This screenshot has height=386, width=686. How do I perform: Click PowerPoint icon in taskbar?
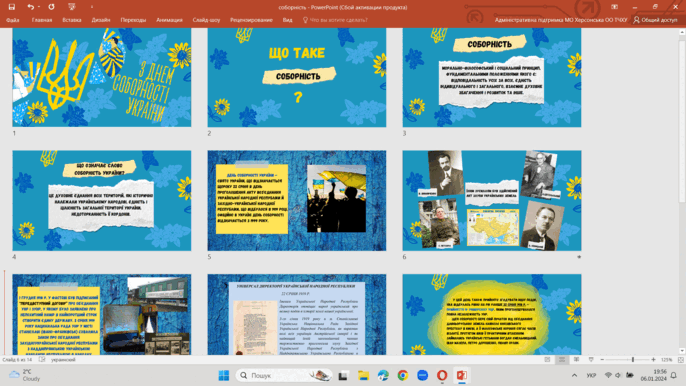click(x=462, y=375)
